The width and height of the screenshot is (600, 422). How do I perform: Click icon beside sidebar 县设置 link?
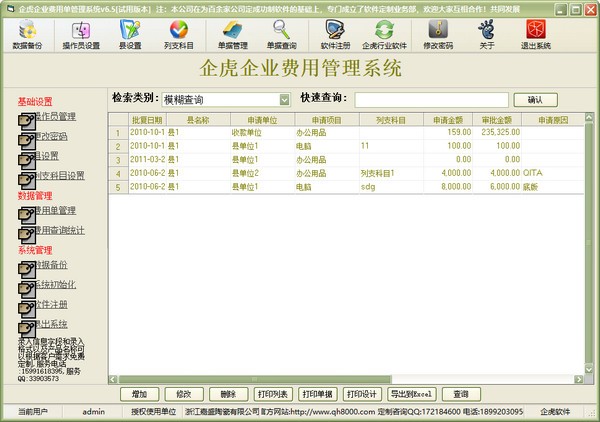(x=27, y=161)
